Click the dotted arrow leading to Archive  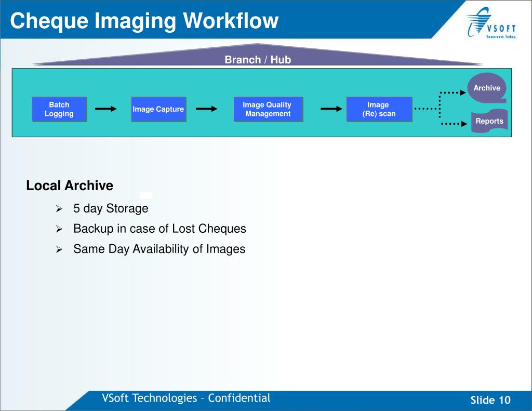click(x=453, y=92)
